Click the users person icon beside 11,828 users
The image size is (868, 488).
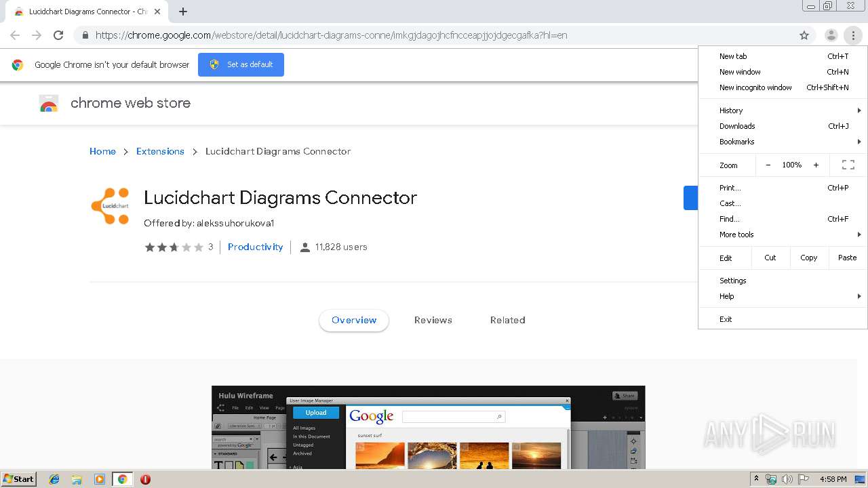coord(305,247)
